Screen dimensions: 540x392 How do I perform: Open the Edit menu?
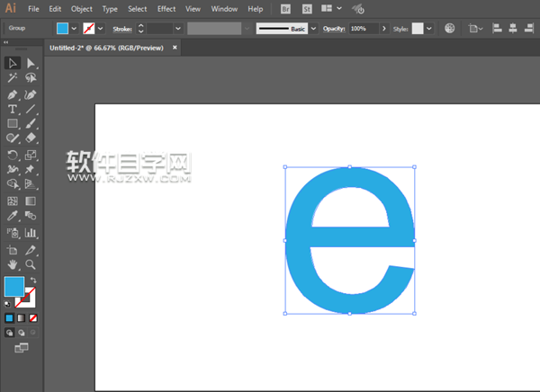pyautogui.click(x=55, y=9)
